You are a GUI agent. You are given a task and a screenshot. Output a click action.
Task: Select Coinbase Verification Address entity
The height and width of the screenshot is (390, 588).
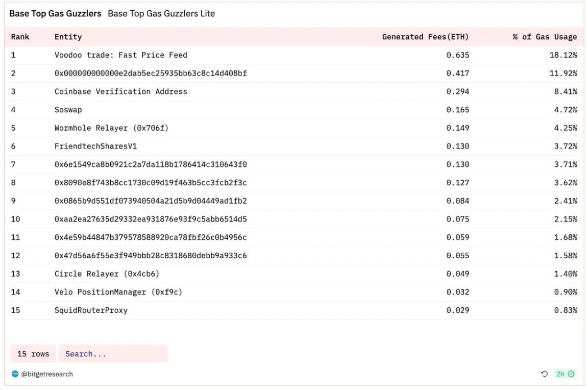click(x=121, y=91)
